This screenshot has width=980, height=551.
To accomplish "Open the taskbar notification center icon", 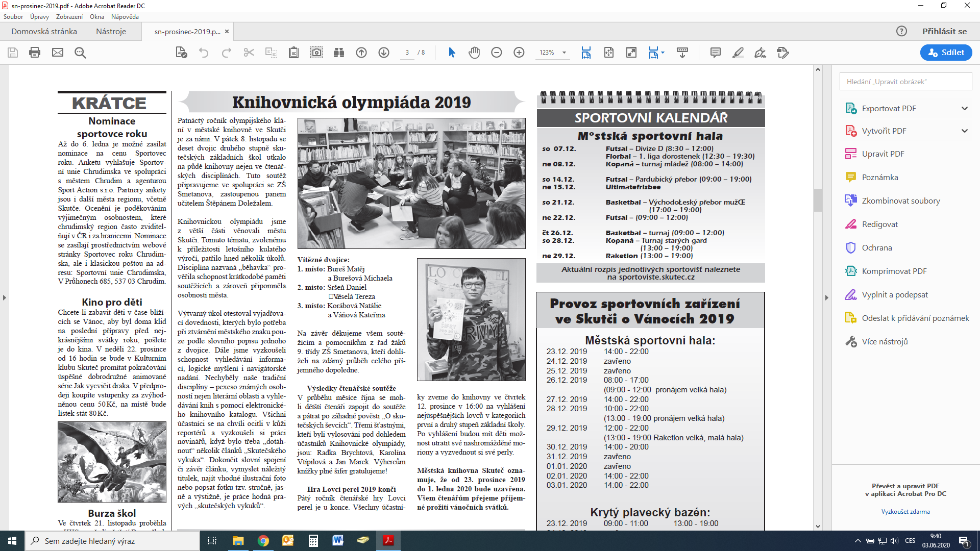I will click(x=964, y=541).
